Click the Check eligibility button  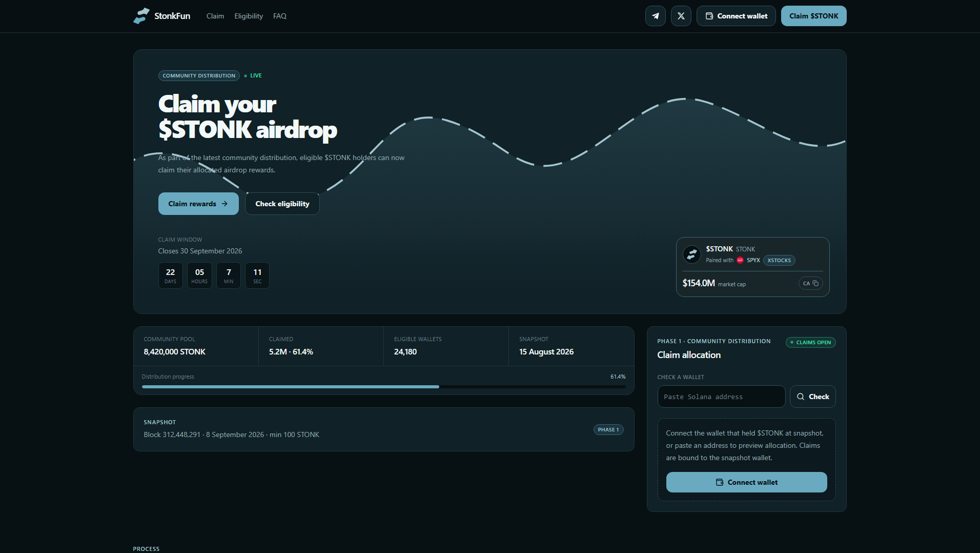pos(282,204)
